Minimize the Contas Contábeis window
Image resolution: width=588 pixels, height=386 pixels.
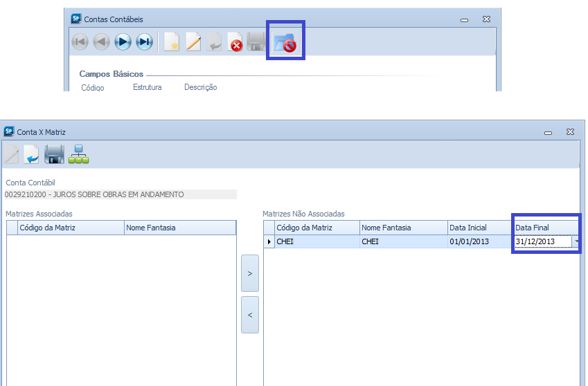tap(464, 19)
